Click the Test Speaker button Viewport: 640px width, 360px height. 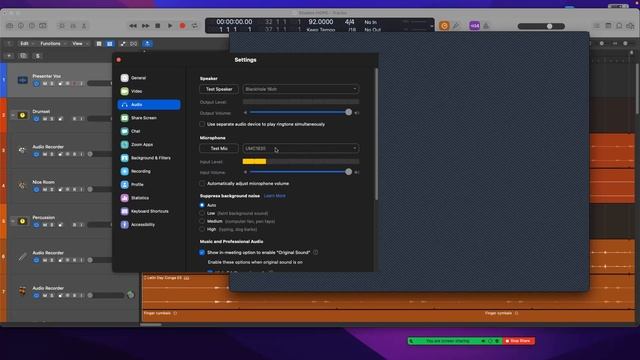[219, 89]
